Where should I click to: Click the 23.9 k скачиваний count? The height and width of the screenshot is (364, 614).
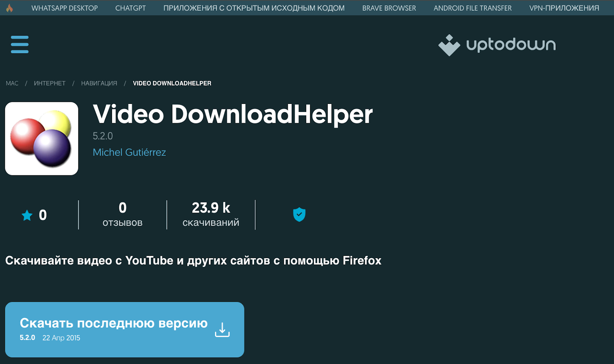tap(211, 215)
